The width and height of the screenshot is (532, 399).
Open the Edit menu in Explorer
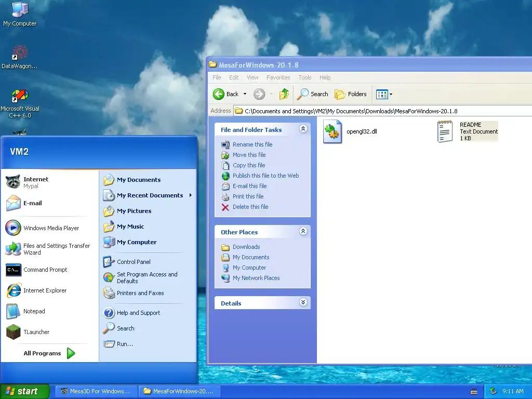234,77
